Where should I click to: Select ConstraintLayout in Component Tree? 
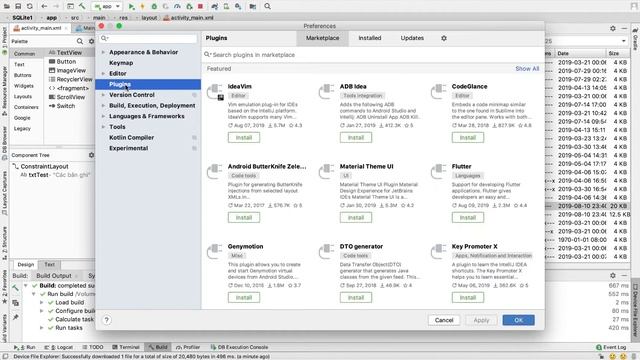(44, 167)
